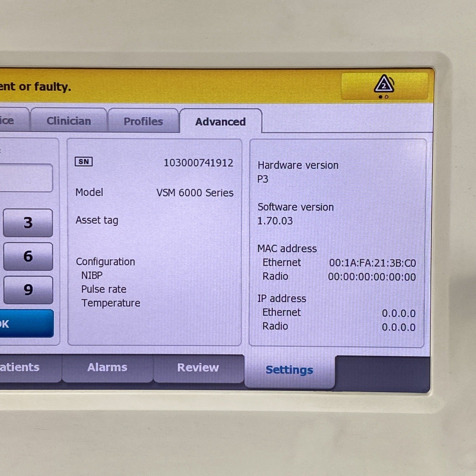This screenshot has height=476, width=476.
Task: Click the Configuration heading
Action: (x=105, y=262)
